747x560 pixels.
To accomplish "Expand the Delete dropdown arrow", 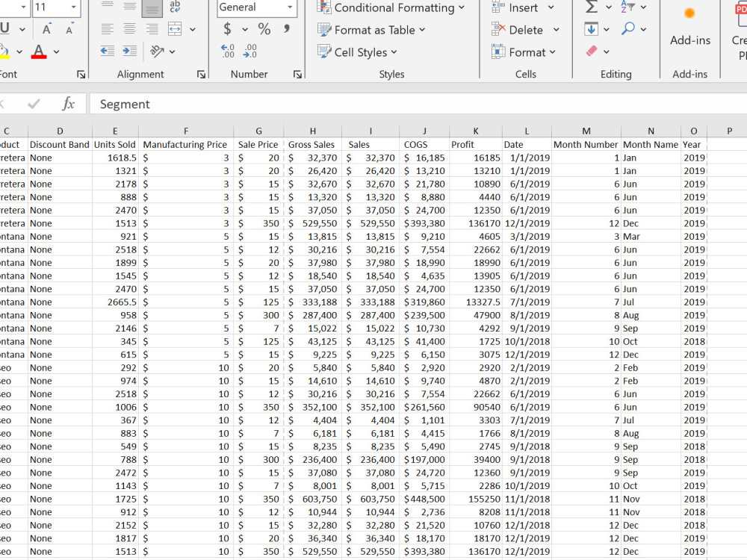I will 556,30.
